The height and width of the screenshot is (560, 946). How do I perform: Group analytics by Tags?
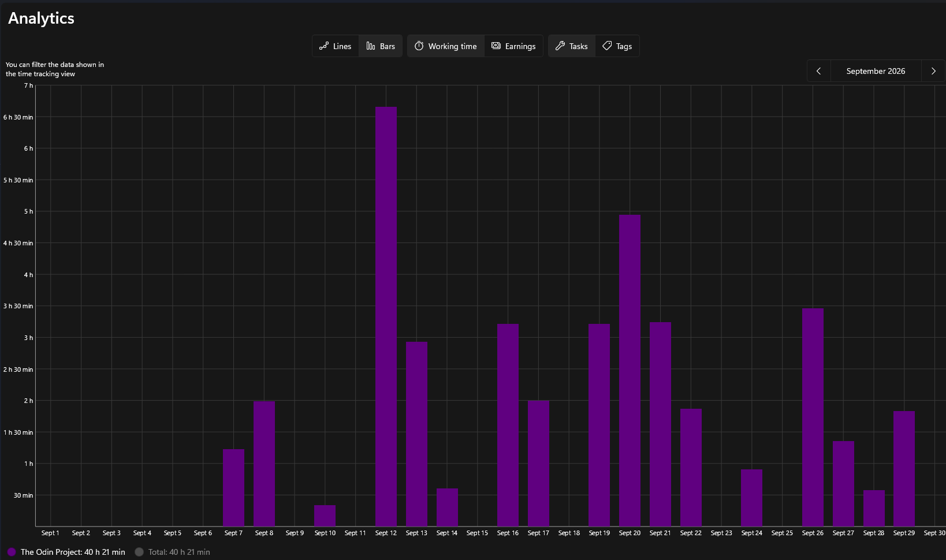pos(617,46)
